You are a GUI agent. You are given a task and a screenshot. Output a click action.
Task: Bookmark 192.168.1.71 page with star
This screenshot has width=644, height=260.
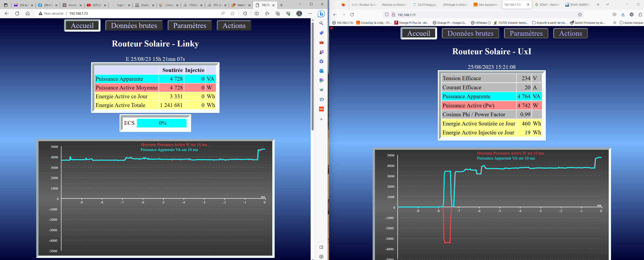(x=580, y=15)
